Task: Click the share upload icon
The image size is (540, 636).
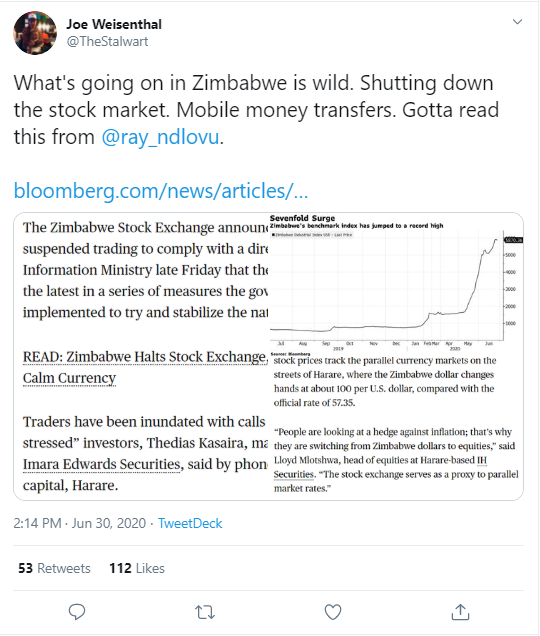Action: pyautogui.click(x=460, y=612)
